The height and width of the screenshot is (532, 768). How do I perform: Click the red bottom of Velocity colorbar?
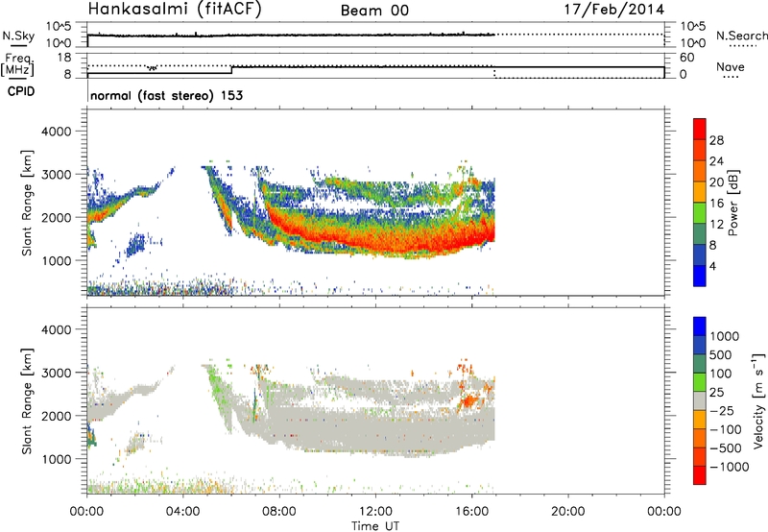[x=700, y=475]
